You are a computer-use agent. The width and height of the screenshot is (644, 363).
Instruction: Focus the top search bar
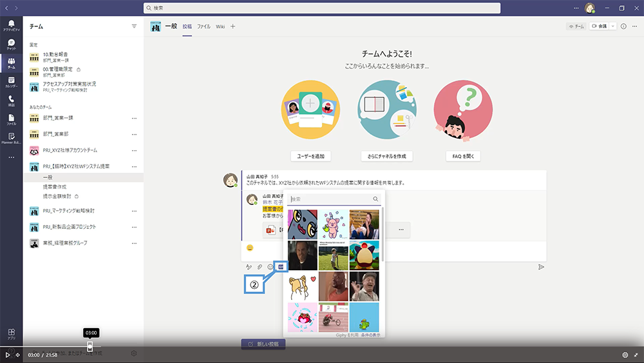[322, 8]
